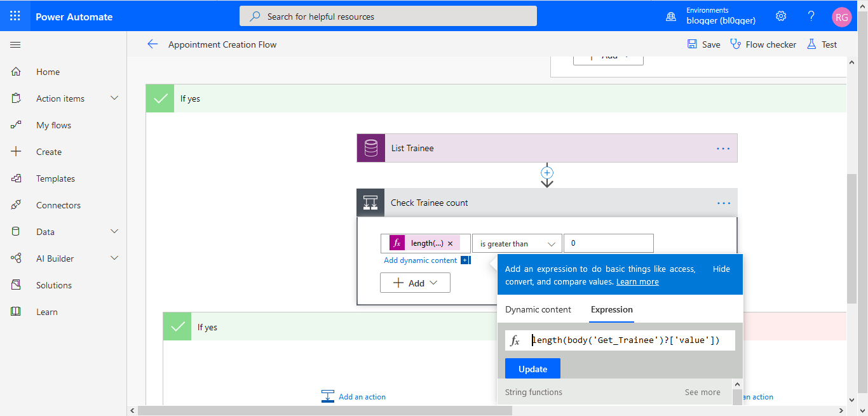
Task: Click the Home house icon
Action: (16, 72)
